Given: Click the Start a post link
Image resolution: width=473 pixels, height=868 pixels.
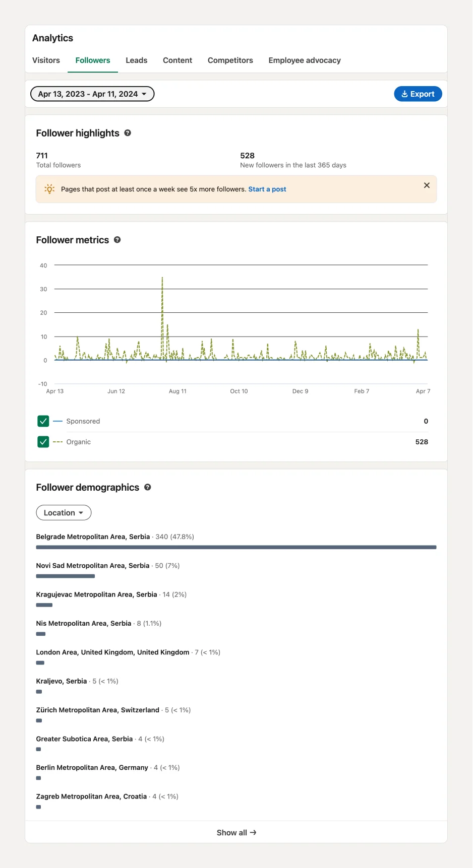Looking at the screenshot, I should [x=267, y=189].
